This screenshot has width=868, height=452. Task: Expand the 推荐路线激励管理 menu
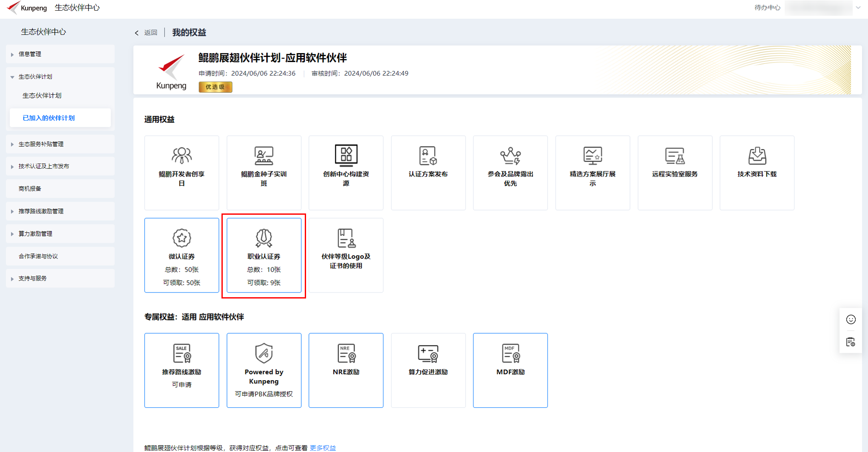(x=60, y=211)
